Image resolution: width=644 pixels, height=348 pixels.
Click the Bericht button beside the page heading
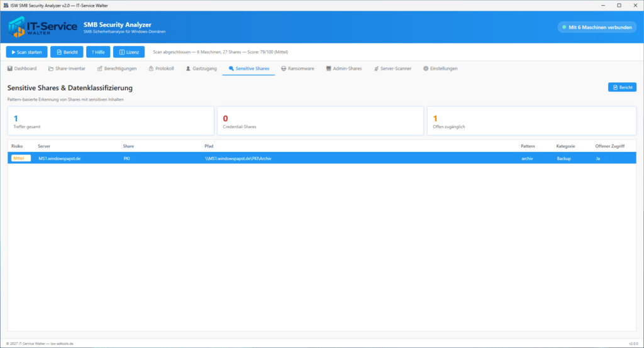pyautogui.click(x=622, y=87)
